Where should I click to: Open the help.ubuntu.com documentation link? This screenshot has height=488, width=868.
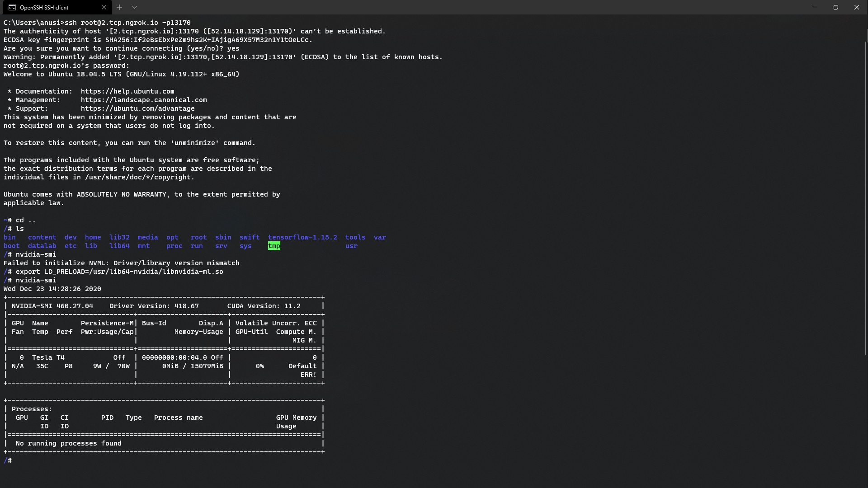pyautogui.click(x=127, y=91)
